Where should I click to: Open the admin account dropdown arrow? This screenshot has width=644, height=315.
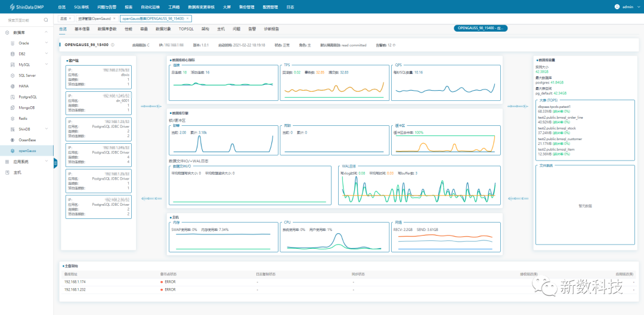click(637, 7)
